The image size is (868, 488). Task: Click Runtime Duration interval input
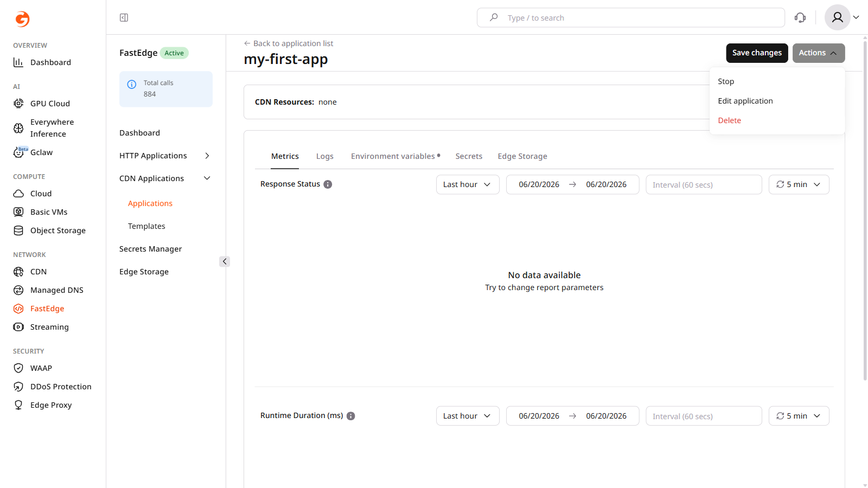[x=704, y=416]
